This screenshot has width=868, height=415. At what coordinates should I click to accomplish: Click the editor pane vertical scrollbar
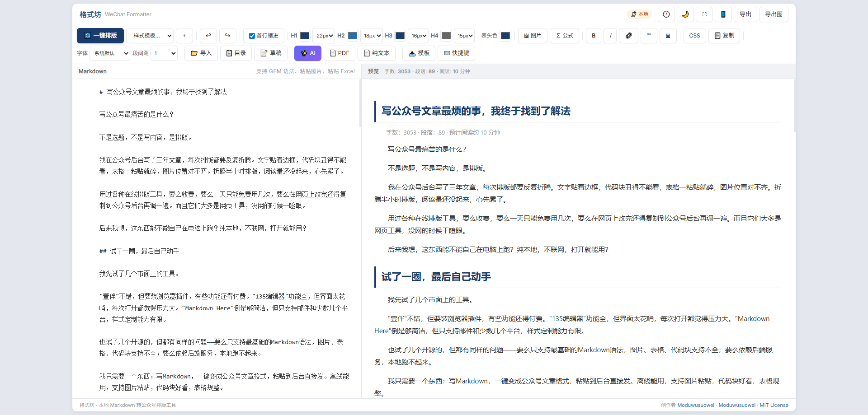360,103
